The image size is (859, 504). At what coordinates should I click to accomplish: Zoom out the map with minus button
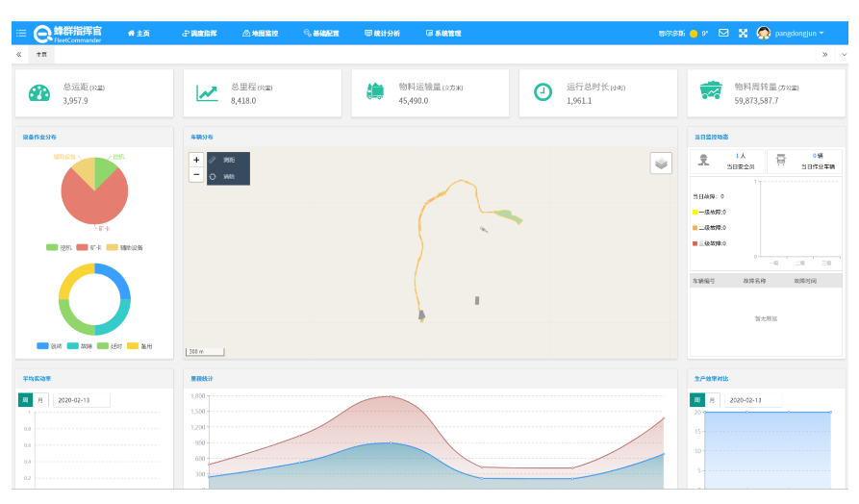[x=196, y=175]
